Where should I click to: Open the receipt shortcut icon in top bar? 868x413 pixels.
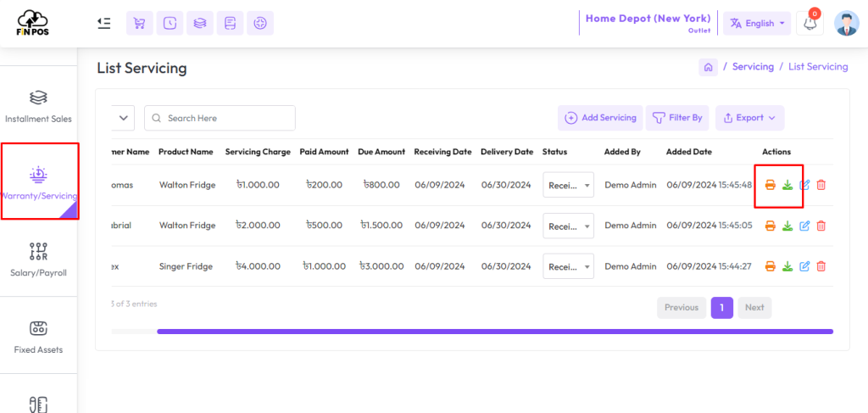point(231,23)
